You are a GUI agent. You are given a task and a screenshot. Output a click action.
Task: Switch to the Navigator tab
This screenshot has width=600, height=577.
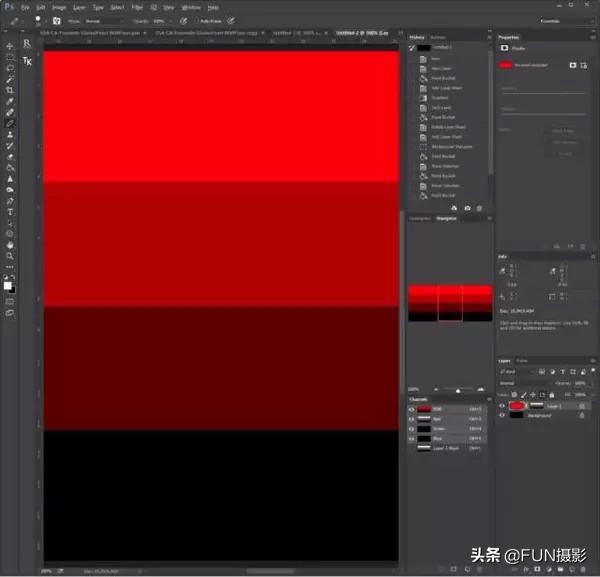[x=446, y=218]
